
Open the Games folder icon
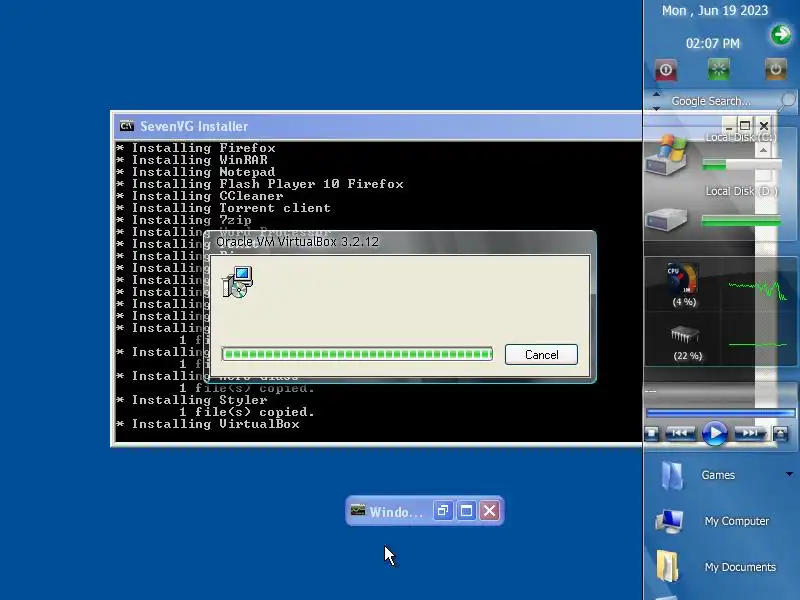click(x=671, y=476)
